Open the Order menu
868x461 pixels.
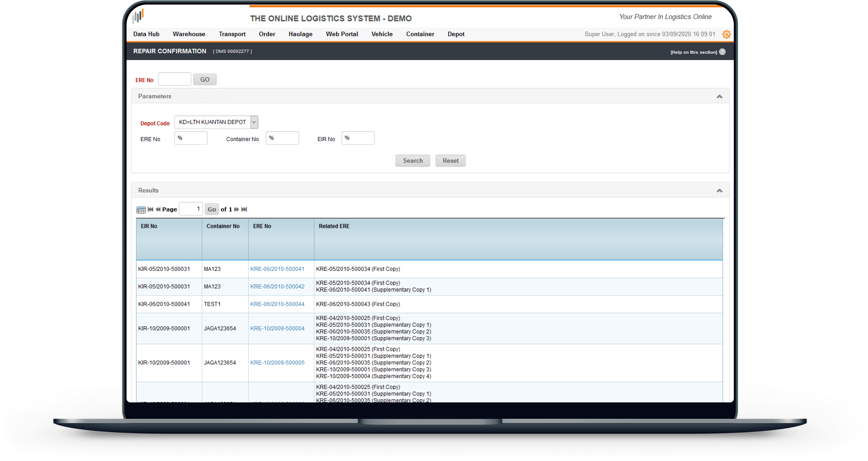tap(267, 34)
